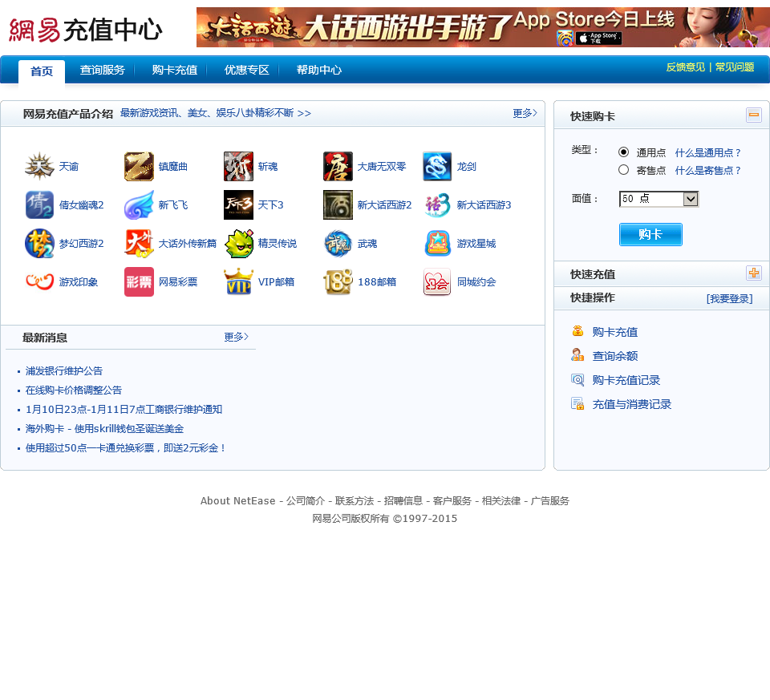The image size is (770, 700).
Task: Open 最新游戏资讯 promo link
Action: click(x=216, y=113)
